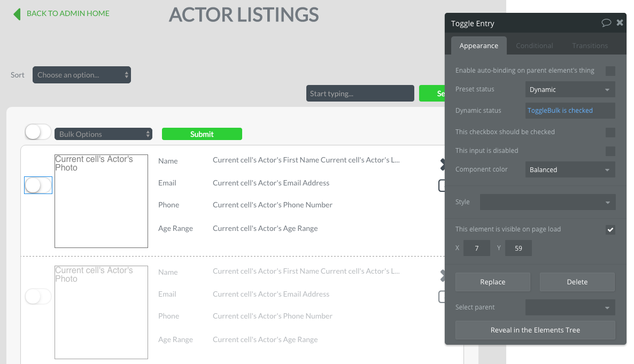The width and height of the screenshot is (634, 364).
Task: Click Reveal in the Elements Tree button
Action: pyautogui.click(x=535, y=330)
